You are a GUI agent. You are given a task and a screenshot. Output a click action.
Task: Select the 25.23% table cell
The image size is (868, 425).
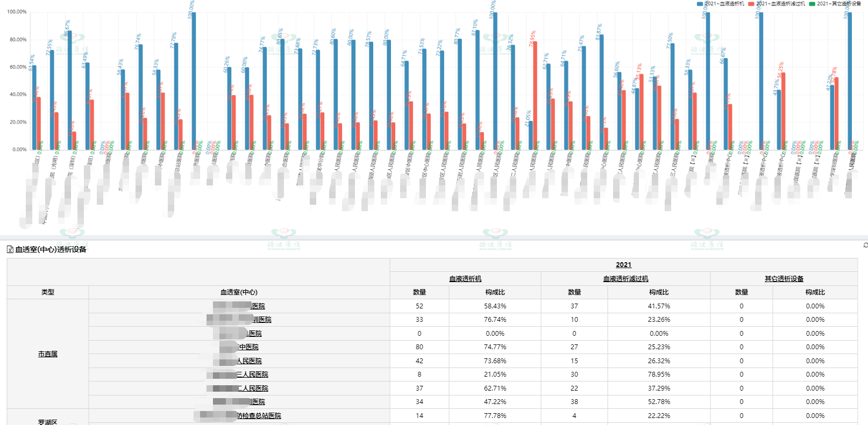[659, 347]
